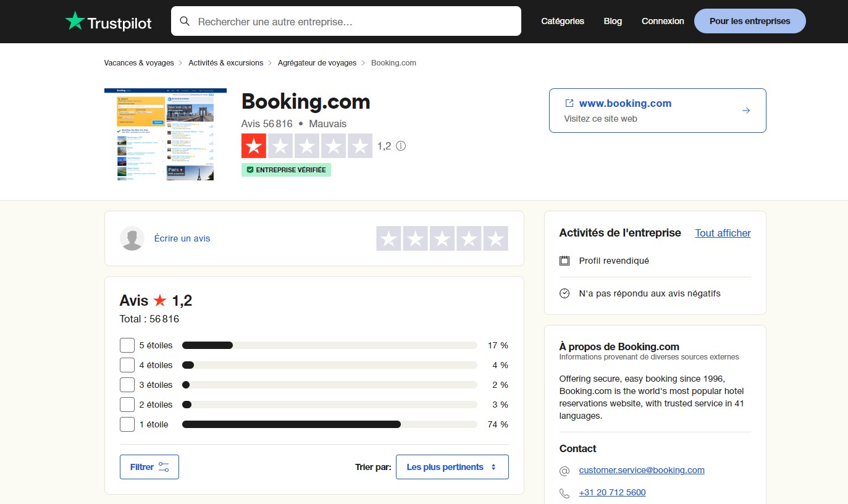Open Connexion in the top navigation
The height and width of the screenshot is (504, 848).
tap(663, 21)
